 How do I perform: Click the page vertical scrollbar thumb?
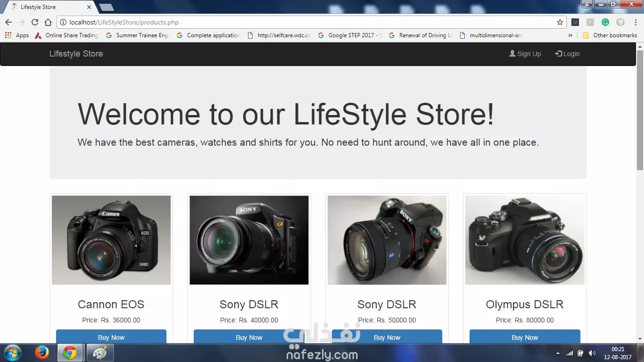(640, 110)
